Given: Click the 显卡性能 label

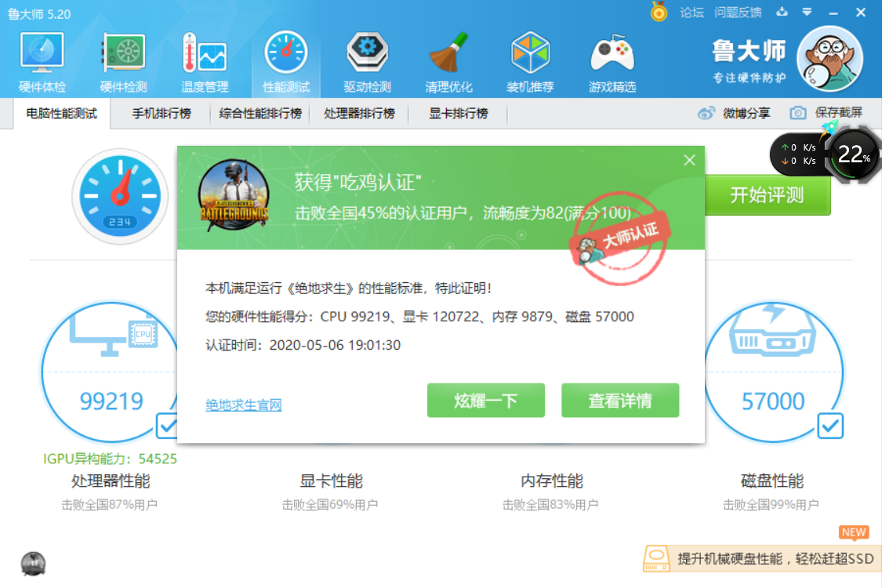Looking at the screenshot, I should click(332, 481).
